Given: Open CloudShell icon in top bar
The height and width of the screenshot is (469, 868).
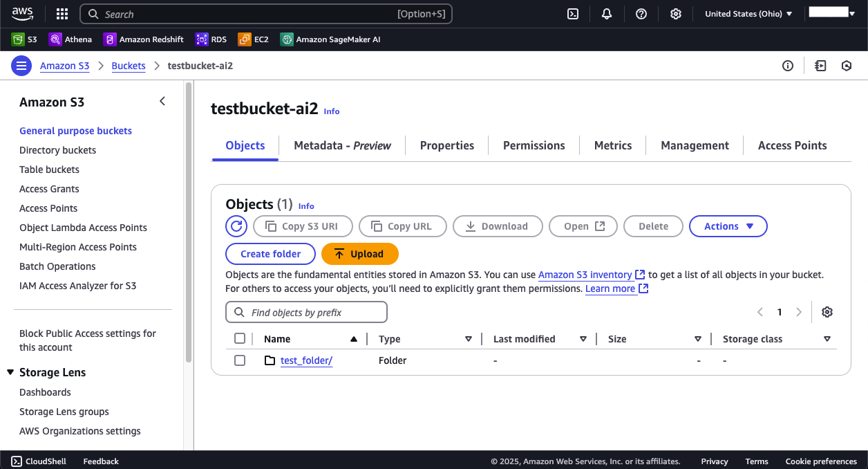Looking at the screenshot, I should tap(573, 14).
